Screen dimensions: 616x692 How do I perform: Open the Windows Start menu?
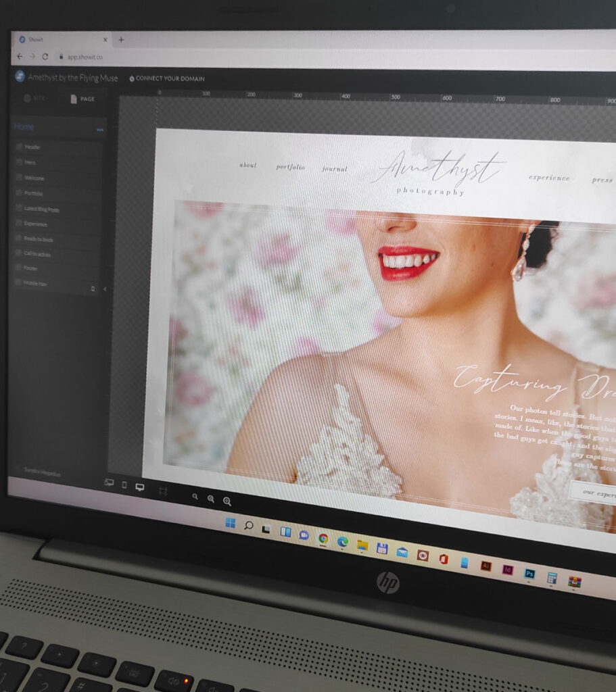point(230,522)
